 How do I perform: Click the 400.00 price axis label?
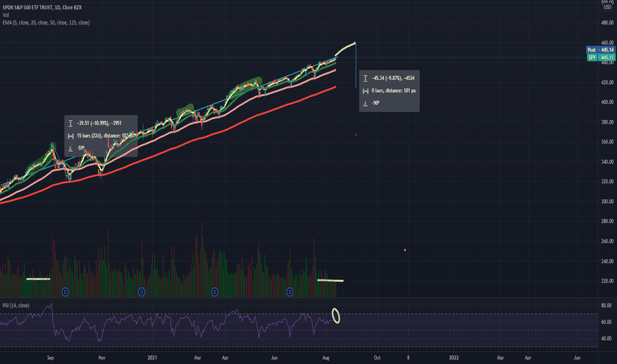(x=607, y=102)
